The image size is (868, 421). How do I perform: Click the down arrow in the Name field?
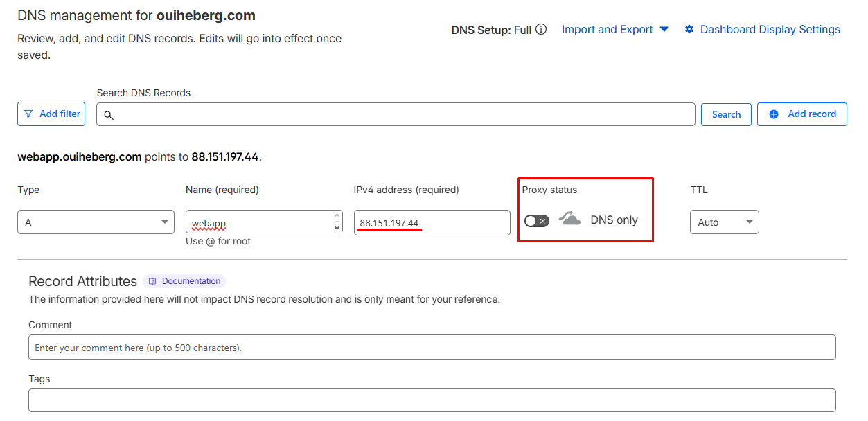337,227
